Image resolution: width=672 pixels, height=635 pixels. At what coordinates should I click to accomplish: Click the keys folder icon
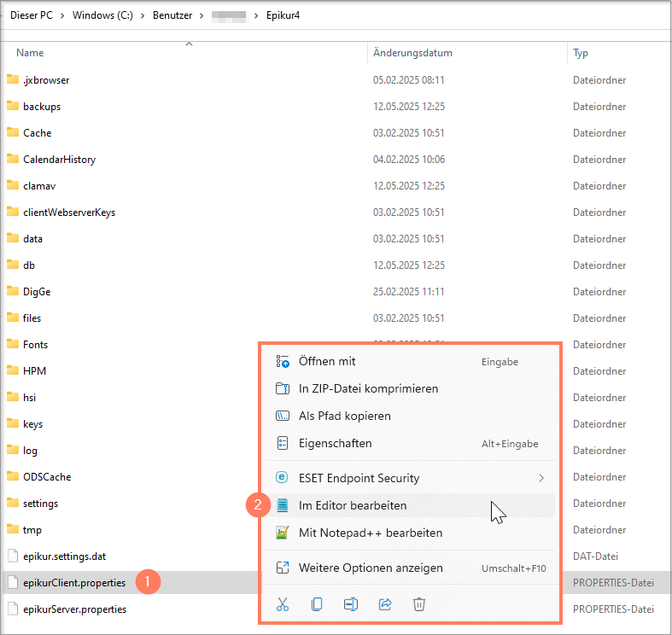click(13, 423)
